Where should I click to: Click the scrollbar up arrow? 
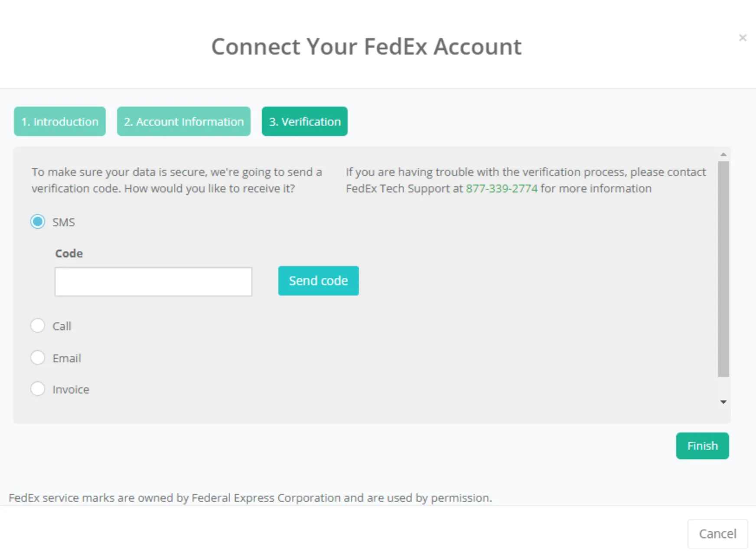coord(723,154)
